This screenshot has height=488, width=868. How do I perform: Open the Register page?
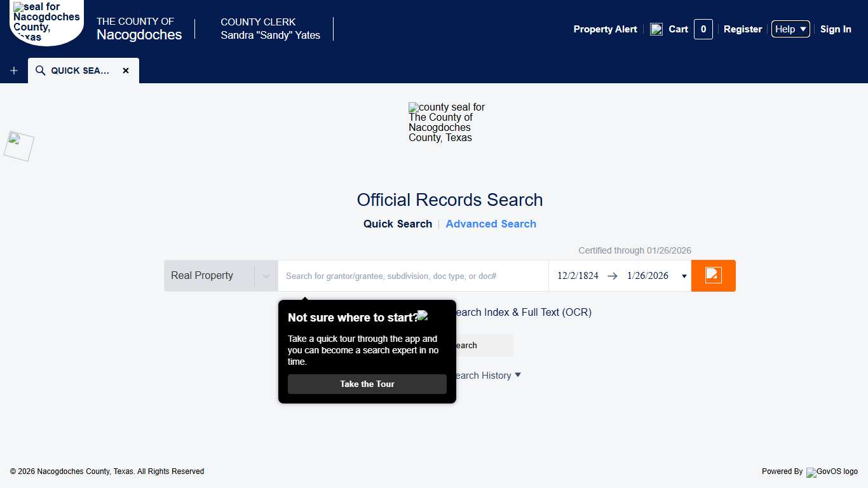[x=743, y=29]
